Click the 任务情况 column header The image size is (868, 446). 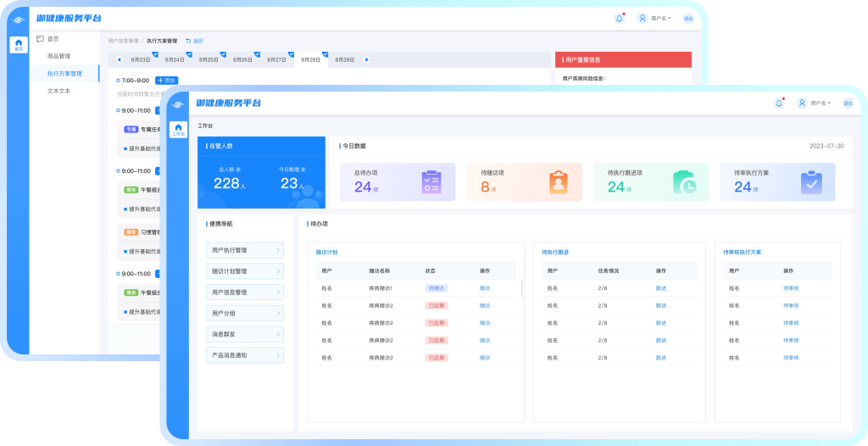click(609, 271)
